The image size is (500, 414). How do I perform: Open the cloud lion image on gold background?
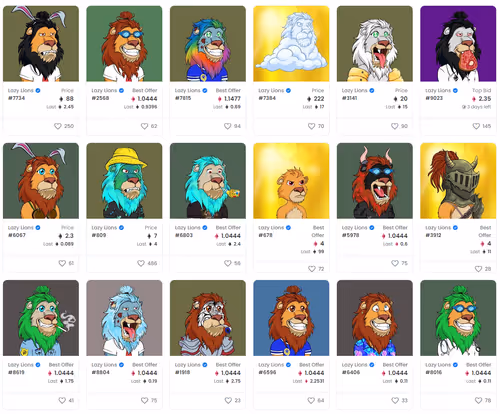[291, 44]
